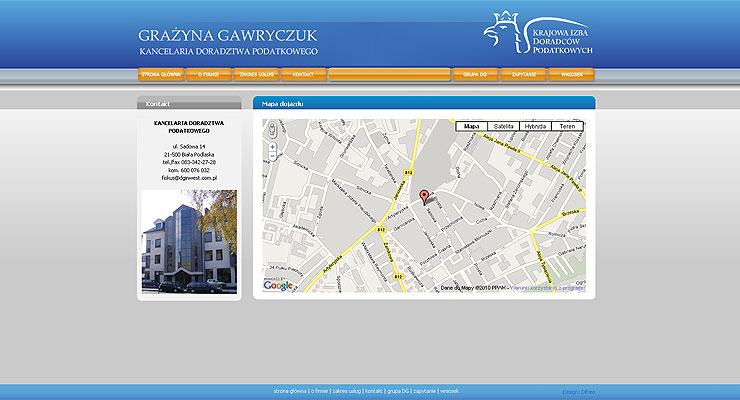
Task: Select the Mapa map type
Action: click(472, 127)
